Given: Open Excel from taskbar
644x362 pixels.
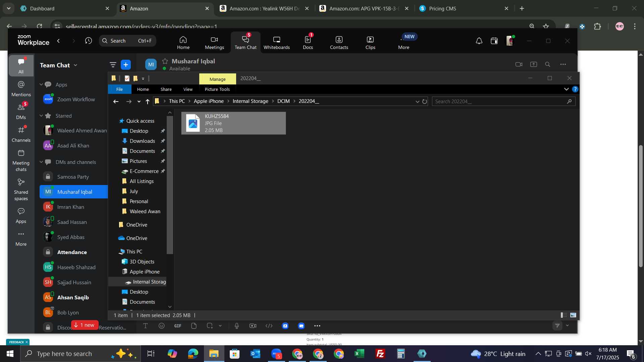Looking at the screenshot, I should coord(359,354).
